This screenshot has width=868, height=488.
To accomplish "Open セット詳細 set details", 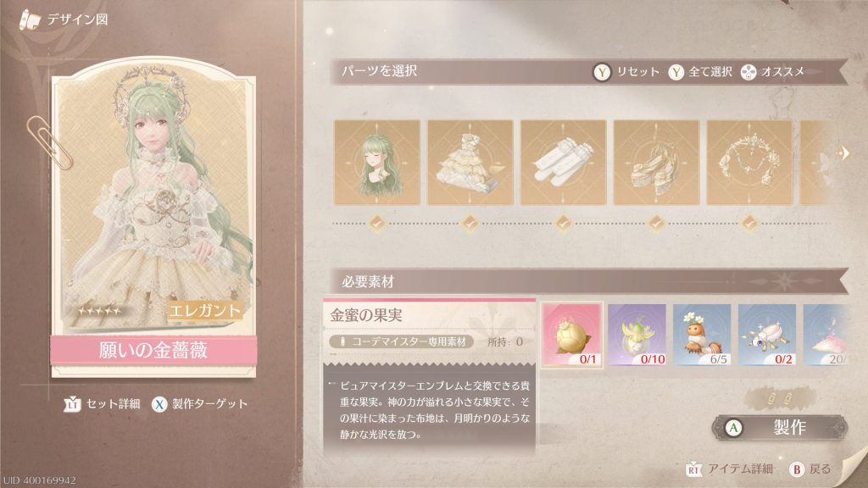I will pyautogui.click(x=102, y=404).
